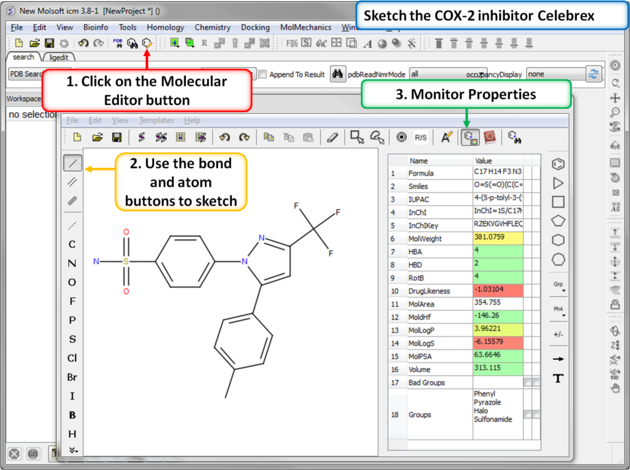Viewport: 630px width, 470px height.
Task: Switch to the ligedit tab
Action: (x=59, y=86)
